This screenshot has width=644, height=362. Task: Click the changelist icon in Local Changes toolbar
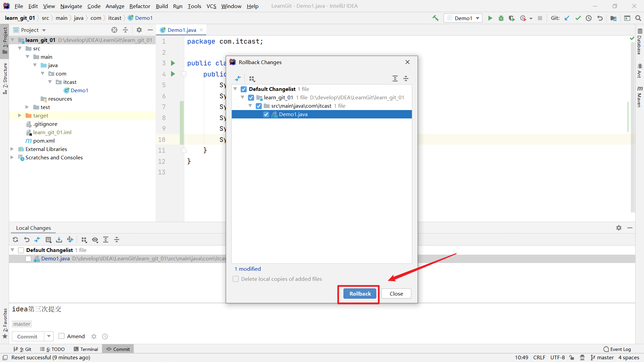(48, 240)
